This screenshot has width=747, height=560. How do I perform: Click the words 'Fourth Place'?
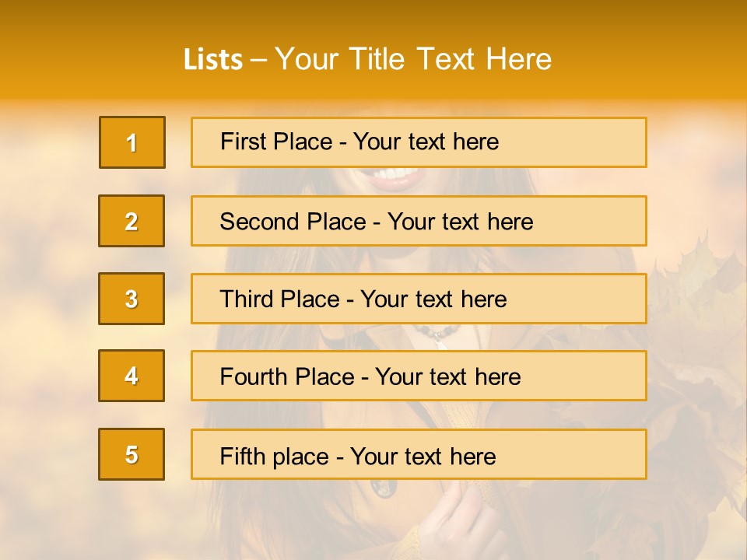point(287,376)
